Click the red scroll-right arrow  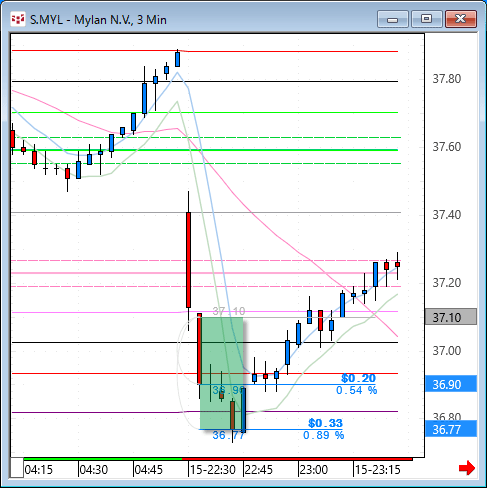click(467, 468)
